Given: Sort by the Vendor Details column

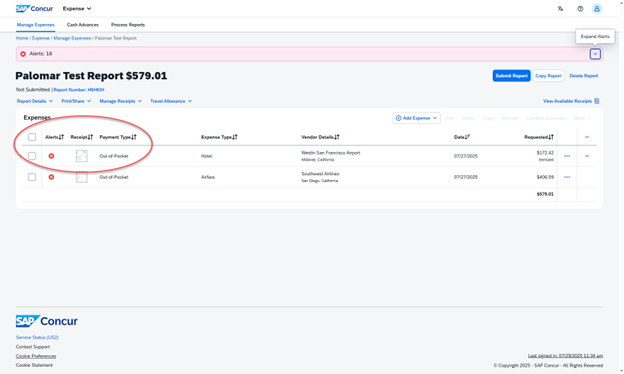Looking at the screenshot, I should coord(320,137).
